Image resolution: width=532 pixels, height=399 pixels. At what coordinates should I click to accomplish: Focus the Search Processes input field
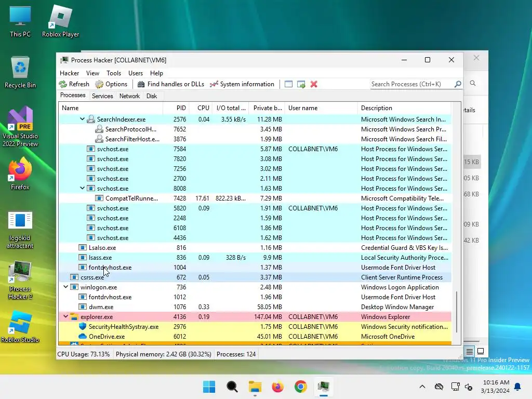(x=412, y=84)
